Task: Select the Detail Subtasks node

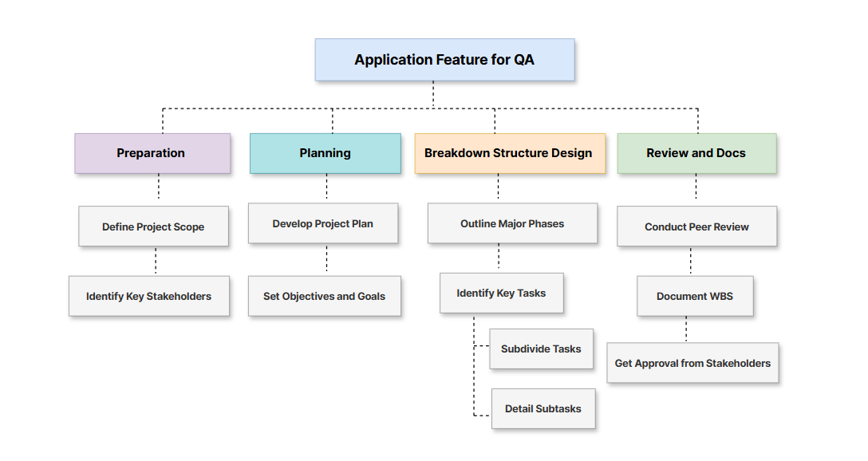Action: click(x=543, y=408)
